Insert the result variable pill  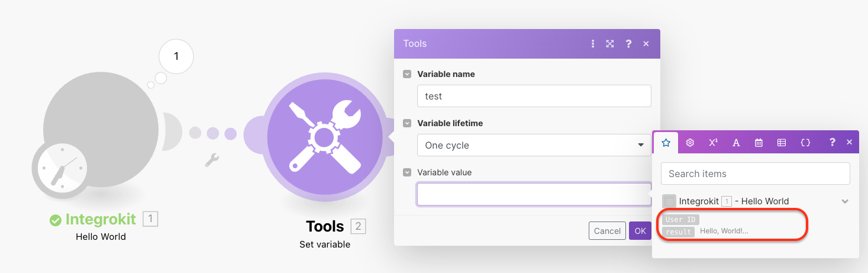(x=678, y=232)
